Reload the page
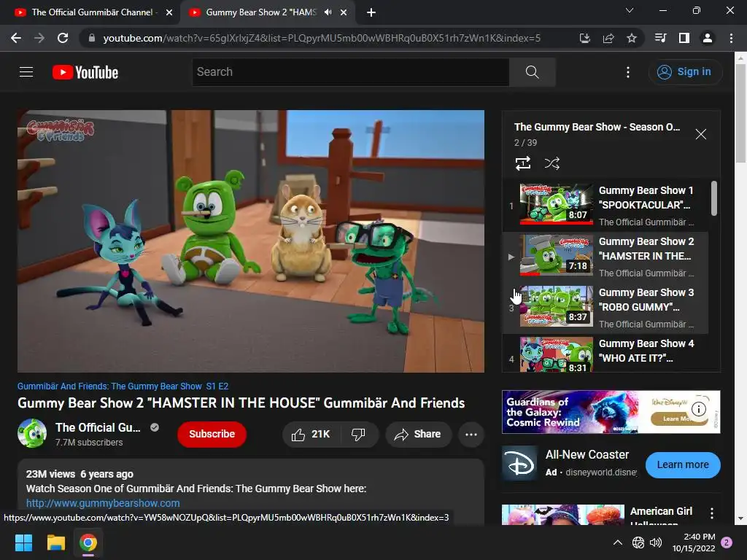 pos(63,38)
